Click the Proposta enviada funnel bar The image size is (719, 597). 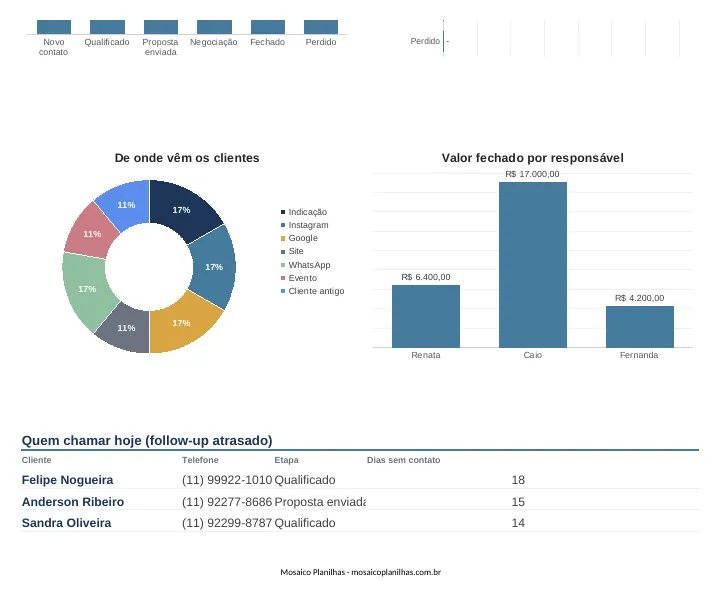coord(161,27)
